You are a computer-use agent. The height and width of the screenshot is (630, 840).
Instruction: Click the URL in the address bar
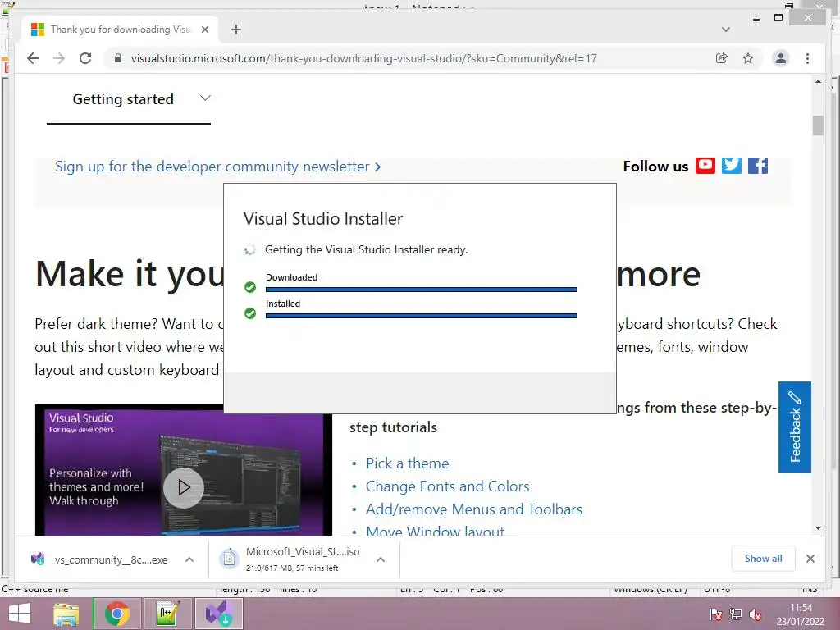(x=364, y=58)
